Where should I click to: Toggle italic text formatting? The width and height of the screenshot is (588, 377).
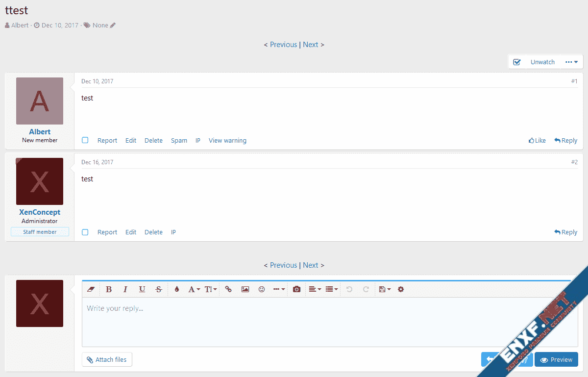click(125, 289)
